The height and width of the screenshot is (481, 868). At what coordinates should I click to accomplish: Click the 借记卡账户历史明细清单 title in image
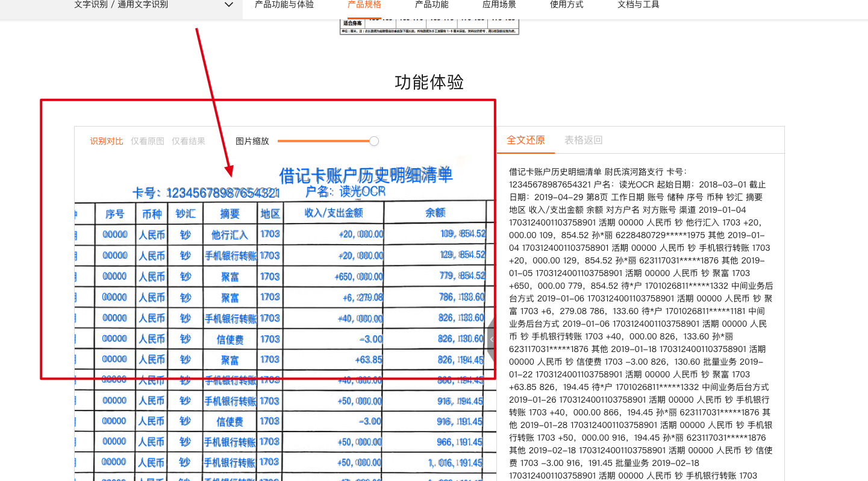click(366, 175)
